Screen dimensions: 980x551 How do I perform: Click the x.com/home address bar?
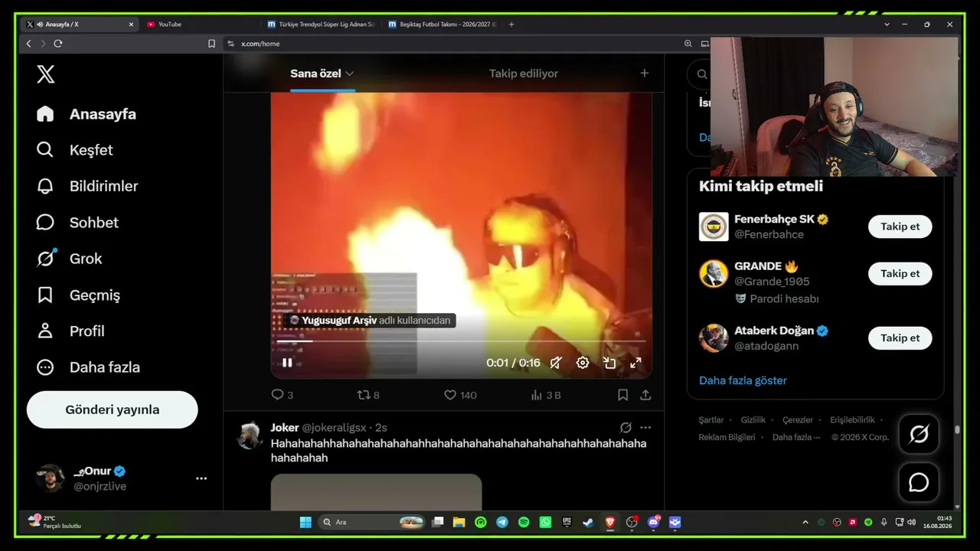(452, 44)
